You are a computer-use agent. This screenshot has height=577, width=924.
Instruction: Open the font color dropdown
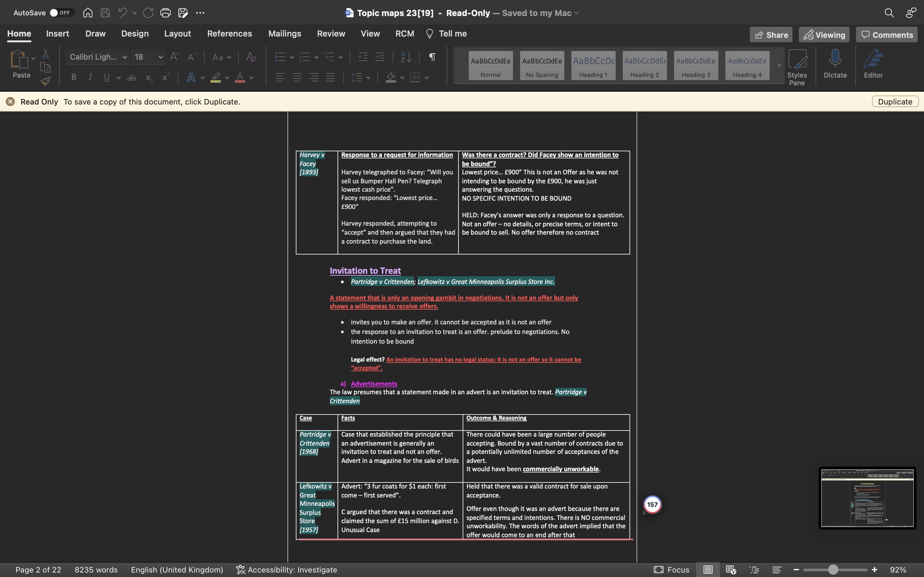pyautogui.click(x=251, y=78)
